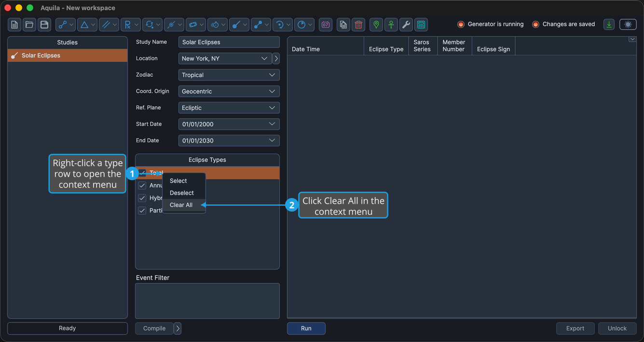This screenshot has width=644, height=342.
Task: Click the Eclipse Sign column header
Action: pyautogui.click(x=493, y=46)
